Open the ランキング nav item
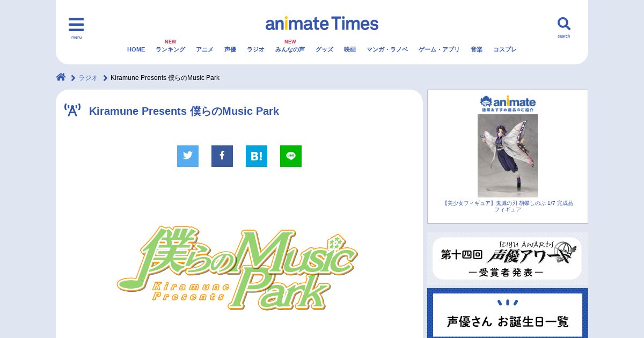This screenshot has width=644, height=338. click(170, 49)
